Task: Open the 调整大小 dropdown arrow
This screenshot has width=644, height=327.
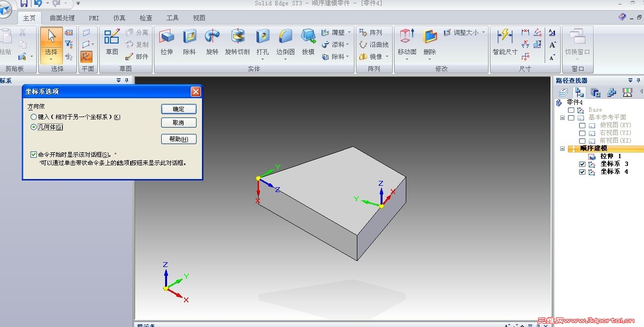Action: 484,32
